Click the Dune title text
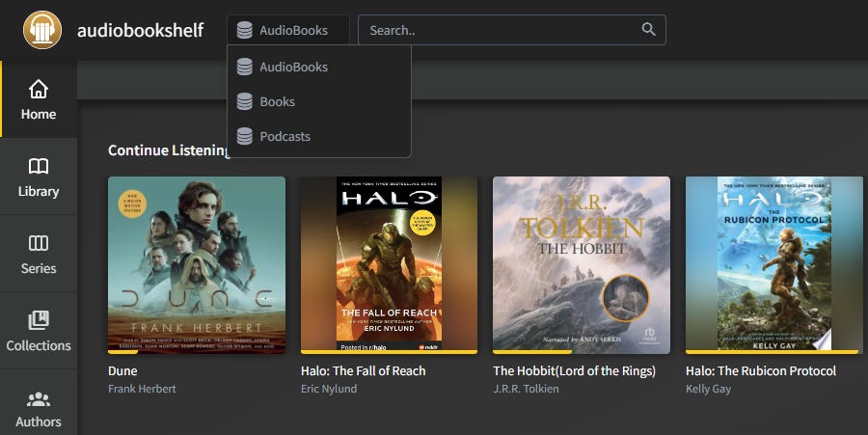 pos(122,370)
